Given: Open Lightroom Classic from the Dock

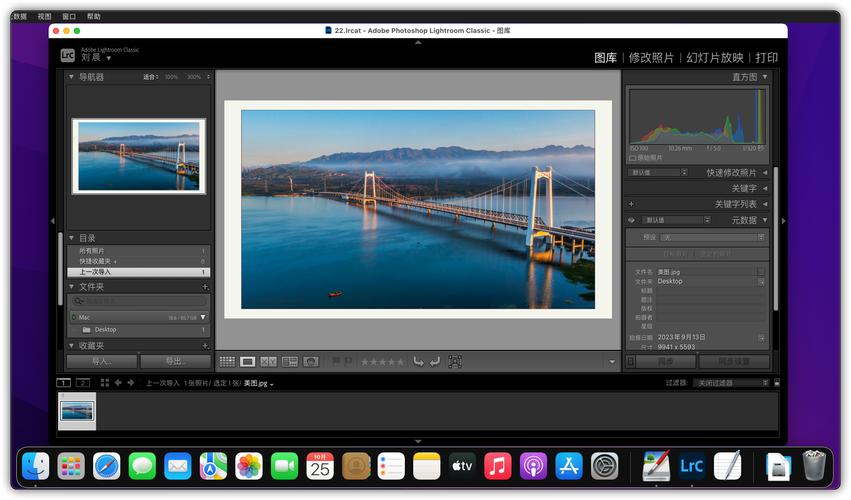Looking at the screenshot, I should (x=691, y=466).
